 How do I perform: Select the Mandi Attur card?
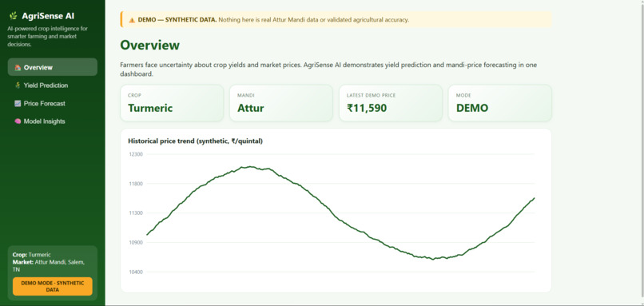tap(281, 103)
